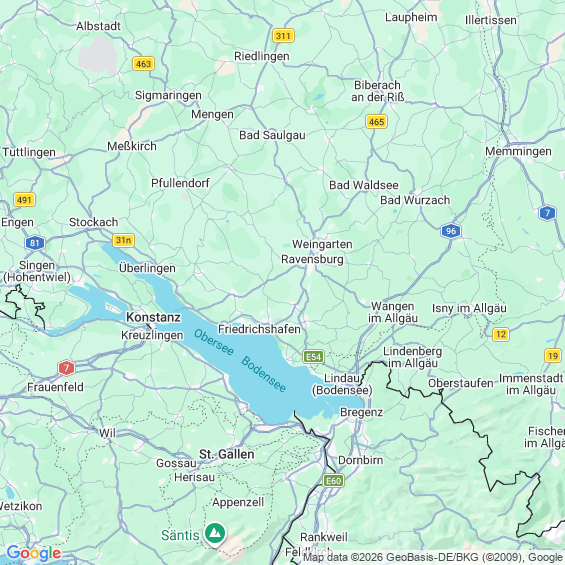Click the 31n road shield near Stockach

point(124,240)
